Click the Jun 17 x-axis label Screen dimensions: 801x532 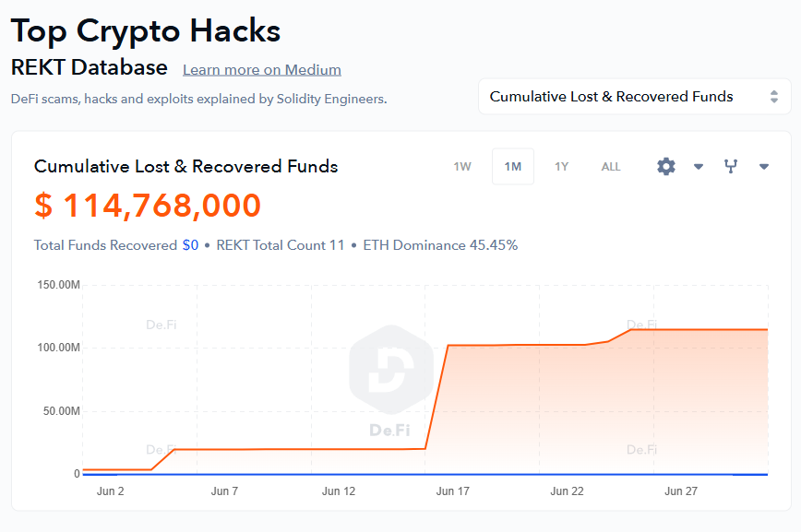(452, 491)
